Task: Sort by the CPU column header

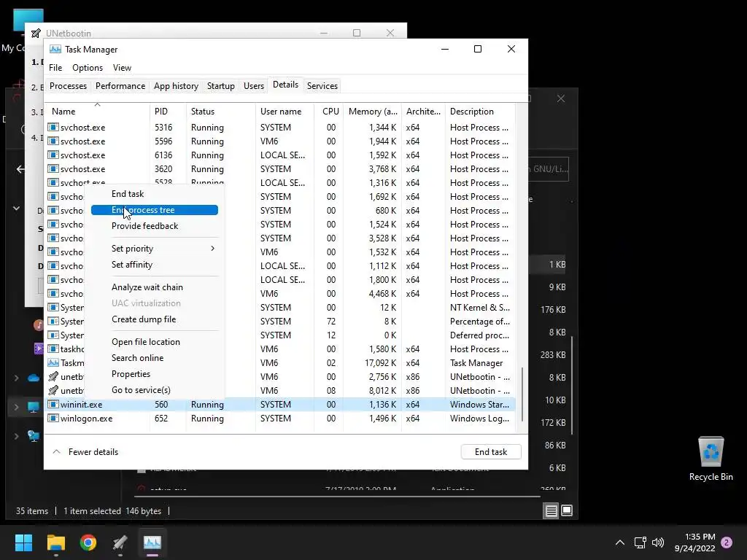Action: tap(329, 111)
